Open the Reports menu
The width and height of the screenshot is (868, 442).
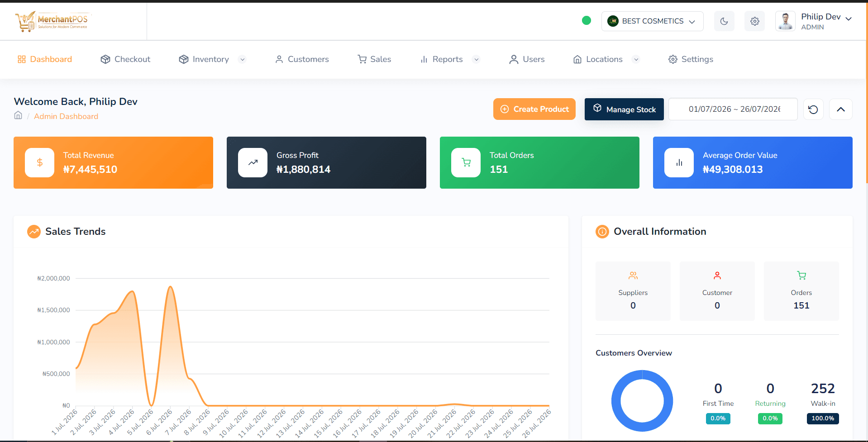[441, 59]
